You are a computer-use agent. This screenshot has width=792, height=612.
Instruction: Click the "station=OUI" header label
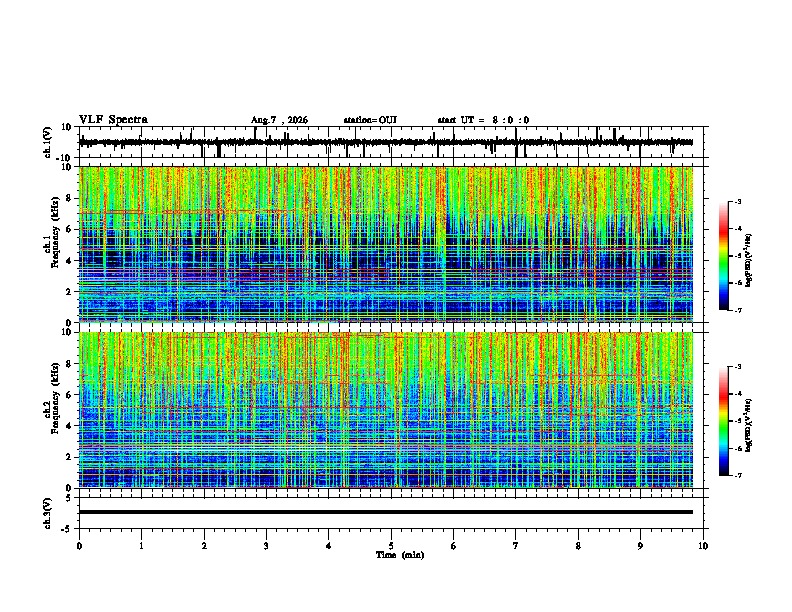[370, 120]
